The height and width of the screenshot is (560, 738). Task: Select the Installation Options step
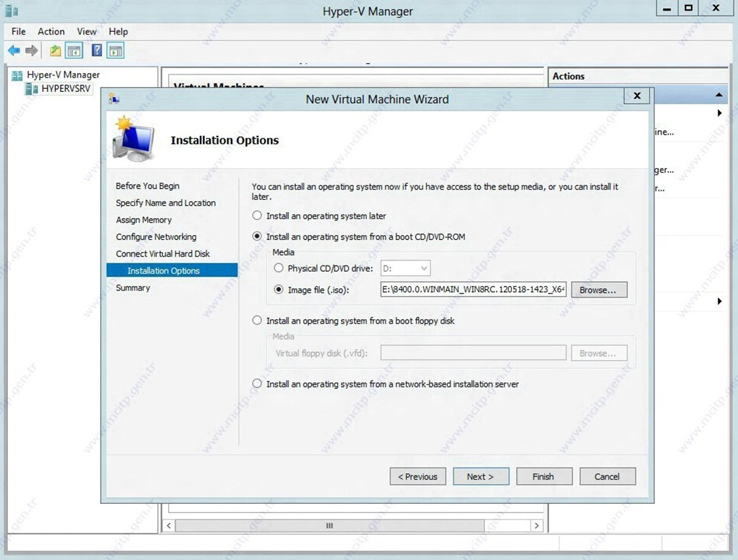(172, 270)
